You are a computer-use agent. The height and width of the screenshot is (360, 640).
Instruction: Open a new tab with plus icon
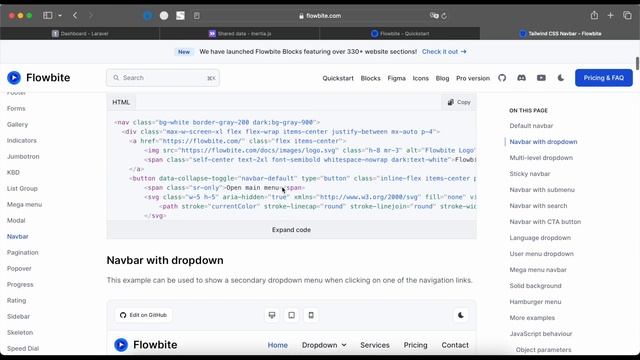tap(611, 16)
